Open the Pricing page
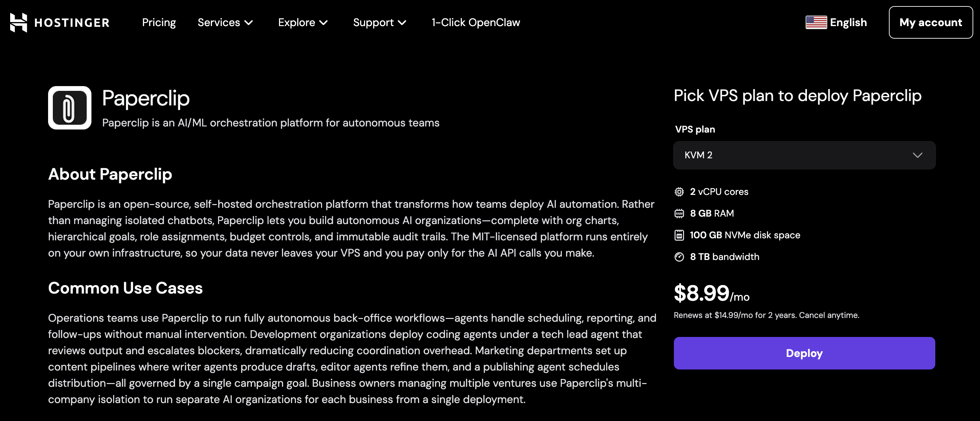This screenshot has height=421, width=980. click(x=158, y=22)
